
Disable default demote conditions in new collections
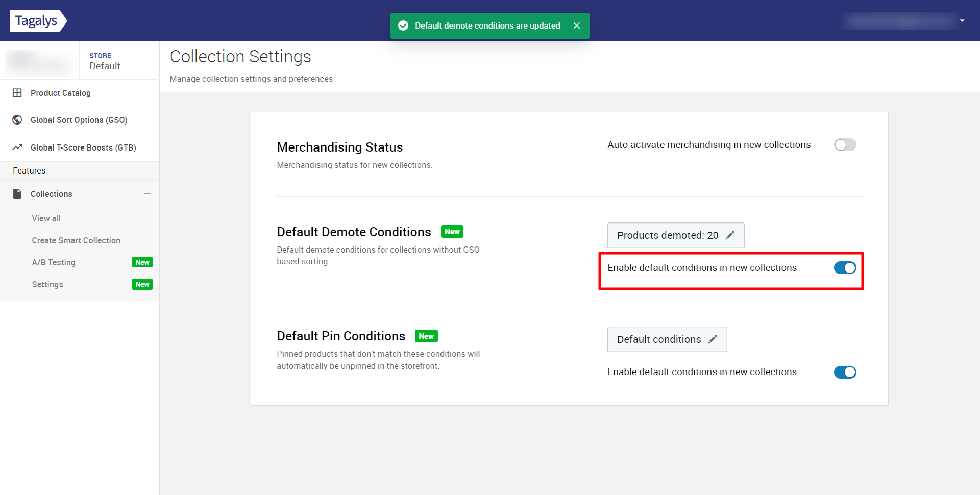coord(844,267)
